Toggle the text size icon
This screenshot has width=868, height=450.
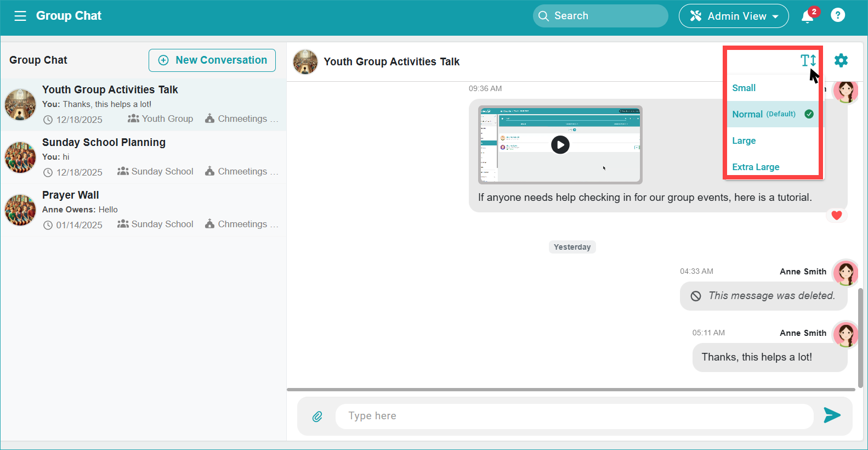[x=808, y=60]
